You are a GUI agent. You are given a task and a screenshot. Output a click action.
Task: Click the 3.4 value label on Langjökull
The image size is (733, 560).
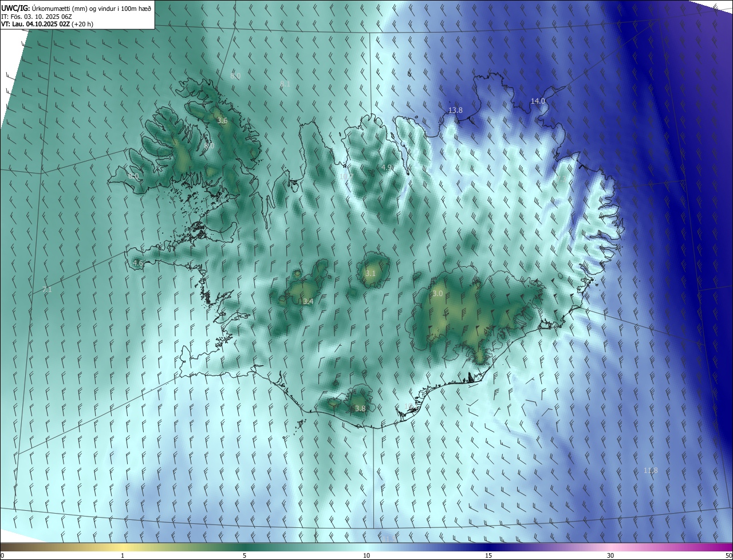pyautogui.click(x=308, y=301)
